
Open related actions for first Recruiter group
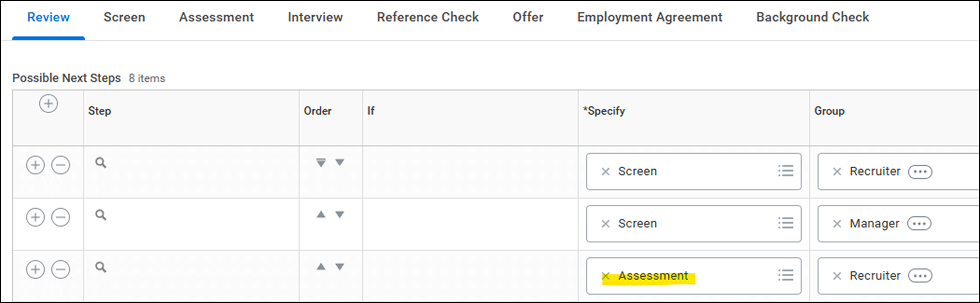[x=920, y=172]
